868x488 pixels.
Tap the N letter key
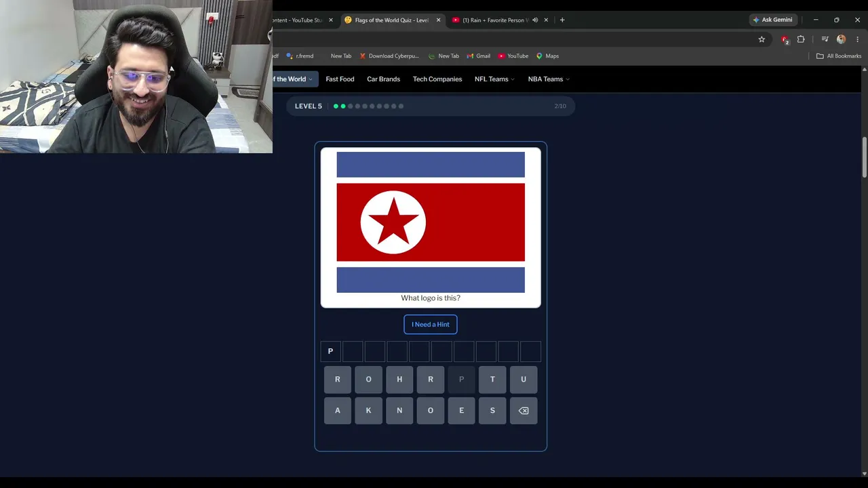[x=399, y=411]
